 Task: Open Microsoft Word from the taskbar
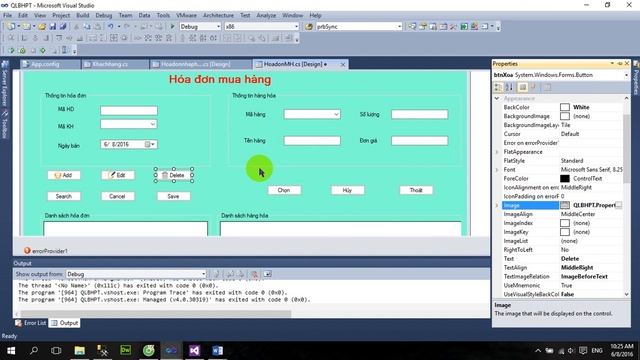click(217, 351)
